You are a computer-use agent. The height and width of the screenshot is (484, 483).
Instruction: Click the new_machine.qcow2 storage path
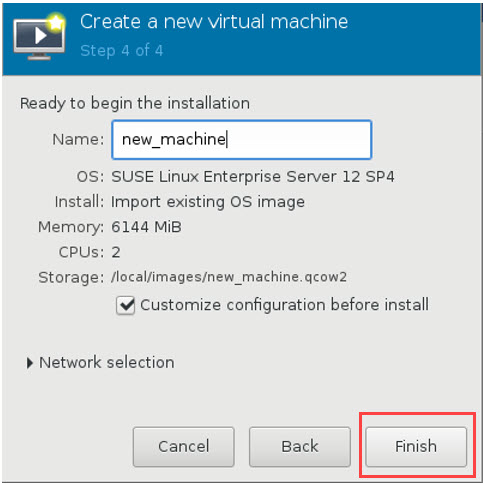229,277
